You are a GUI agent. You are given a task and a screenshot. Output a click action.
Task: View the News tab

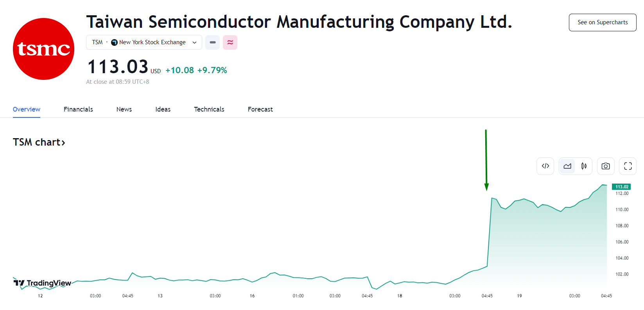(x=124, y=109)
